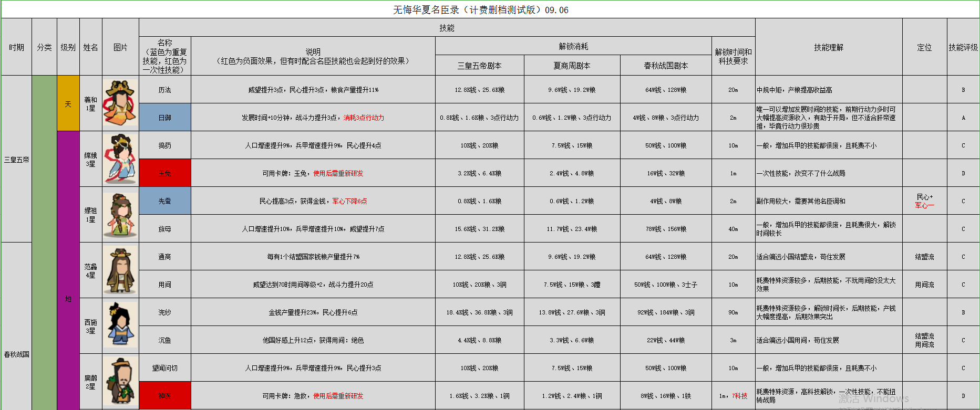This screenshot has height=410, width=980.
Task: Click the 时期 column header
Action: pyautogui.click(x=16, y=47)
